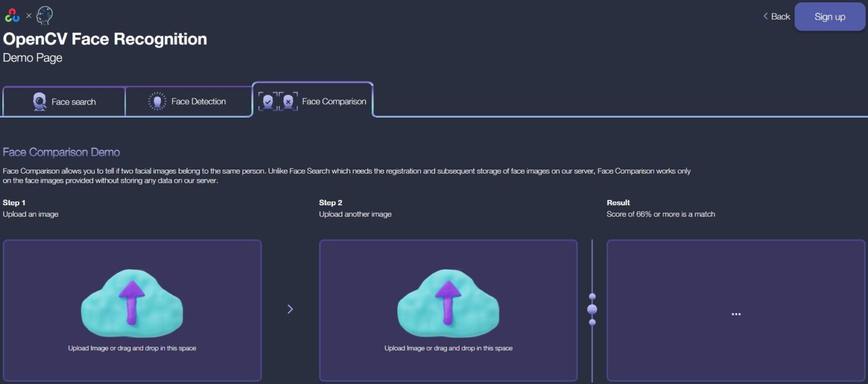Click the X-marked face icon on Face Comparison tab
868x384 pixels.
(288, 101)
